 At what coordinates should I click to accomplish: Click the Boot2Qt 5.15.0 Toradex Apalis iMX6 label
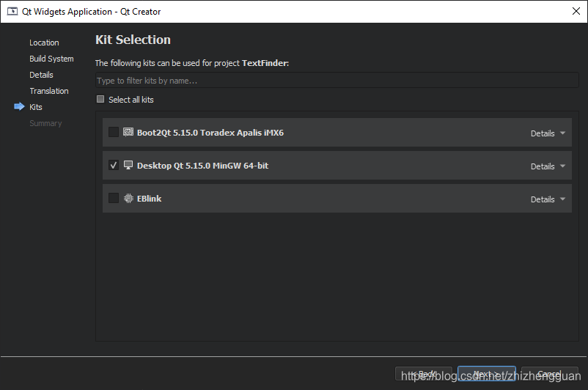[x=210, y=133]
